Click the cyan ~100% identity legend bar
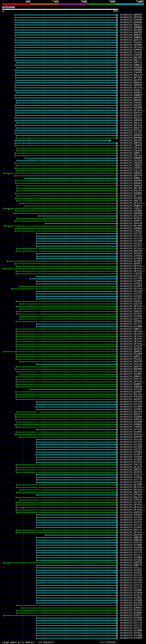 coord(130,4)
